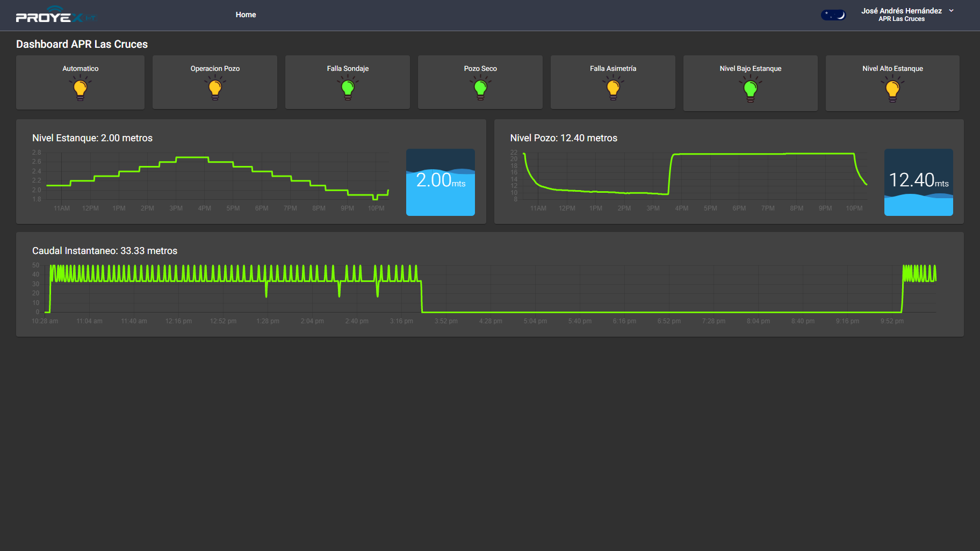The width and height of the screenshot is (980, 551).
Task: Click the APR Las Cruces subtitle under the user name
Action: (901, 19)
